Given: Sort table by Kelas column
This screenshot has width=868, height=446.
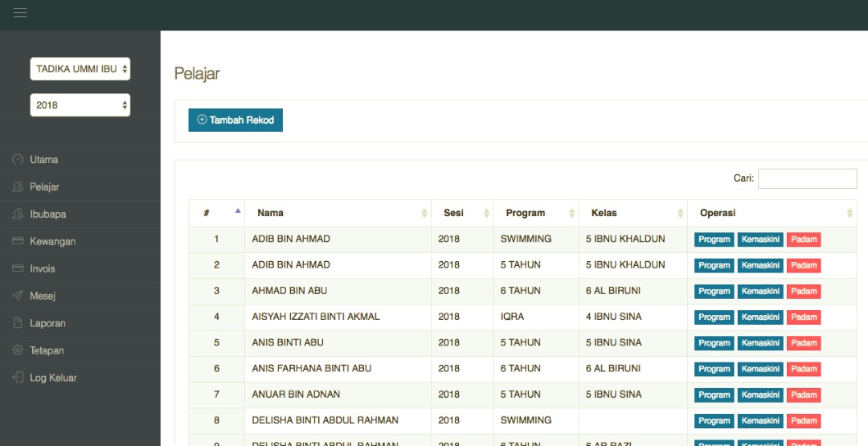Looking at the screenshot, I should pos(631,213).
